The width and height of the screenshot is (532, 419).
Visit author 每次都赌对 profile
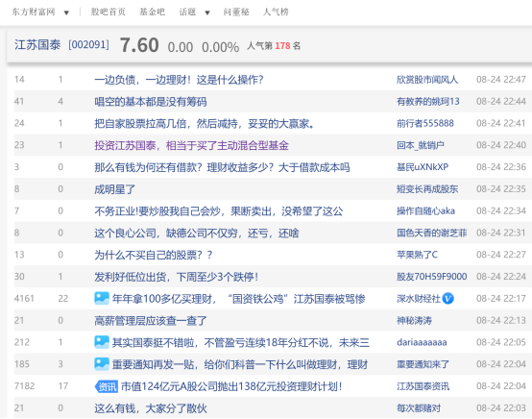(x=419, y=408)
